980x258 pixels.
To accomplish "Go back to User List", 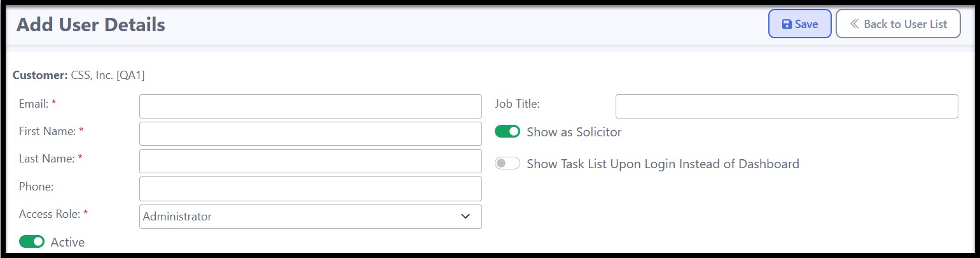I will pos(898,24).
